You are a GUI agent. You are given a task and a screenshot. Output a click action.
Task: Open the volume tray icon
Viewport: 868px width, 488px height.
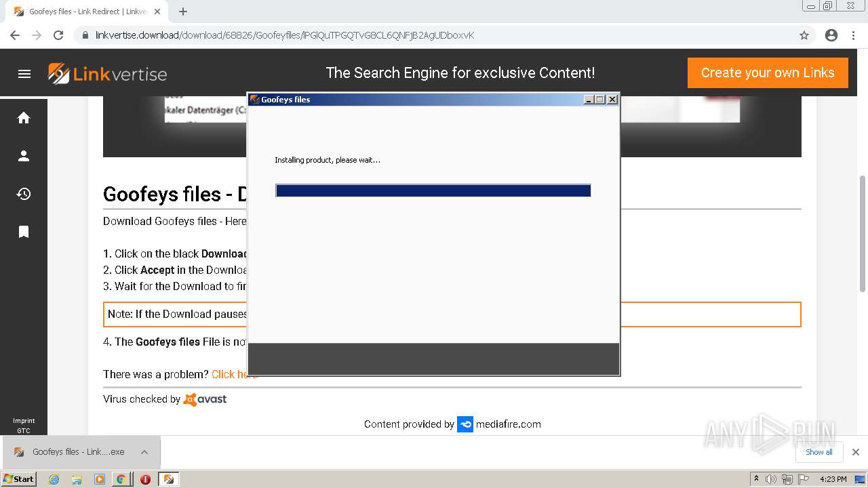coord(771,479)
